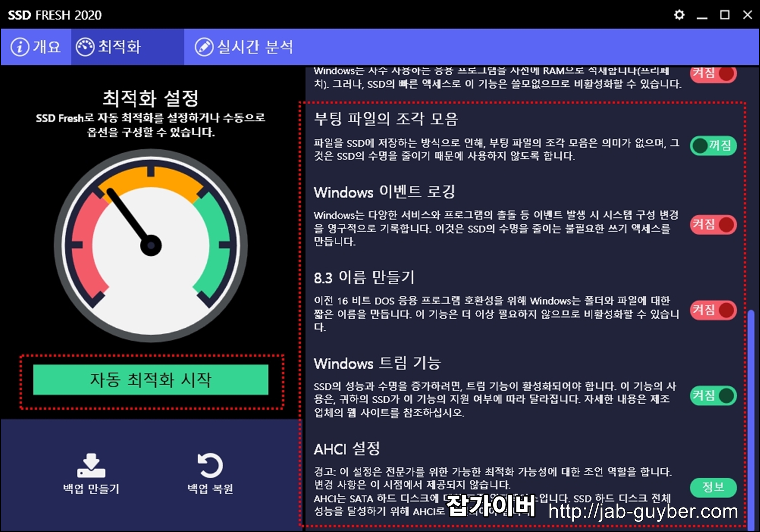760x532 pixels.
Task: Maximize the SSD Fresh window
Action: (x=725, y=15)
